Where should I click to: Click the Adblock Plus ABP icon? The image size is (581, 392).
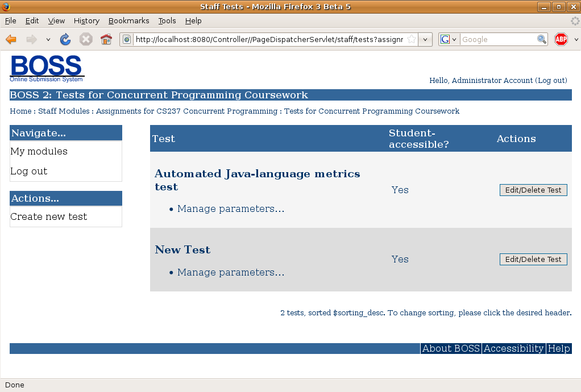tap(561, 39)
